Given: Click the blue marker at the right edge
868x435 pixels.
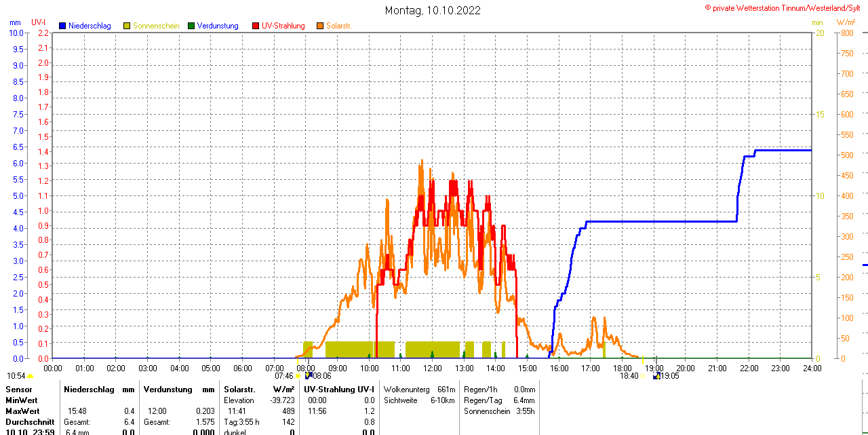Looking at the screenshot, I should click(x=865, y=265).
